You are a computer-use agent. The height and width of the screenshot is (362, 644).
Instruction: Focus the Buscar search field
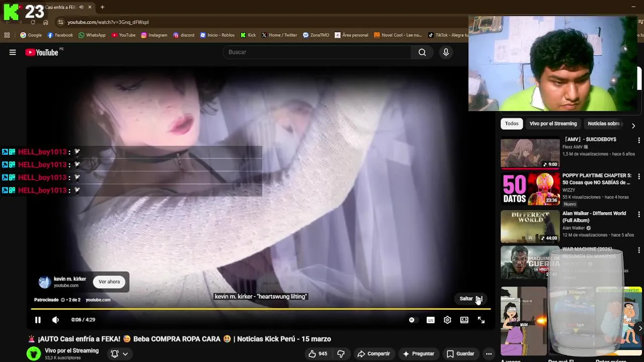317,52
